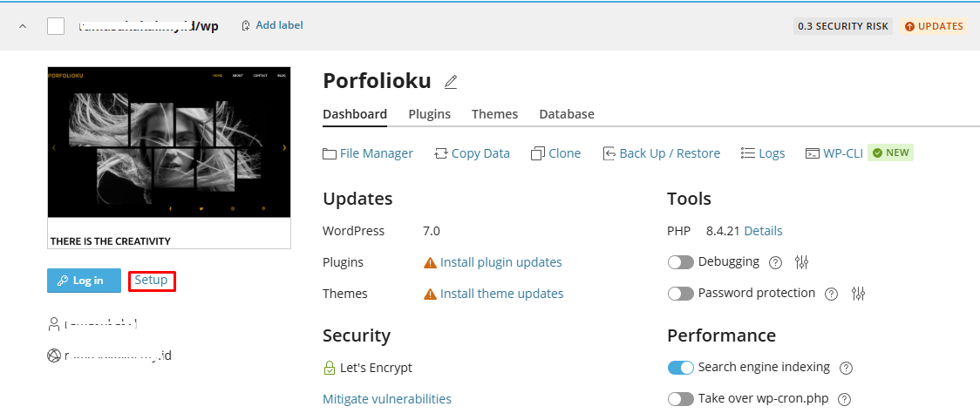Click the Logs list icon
980x420 pixels.
[747, 153]
